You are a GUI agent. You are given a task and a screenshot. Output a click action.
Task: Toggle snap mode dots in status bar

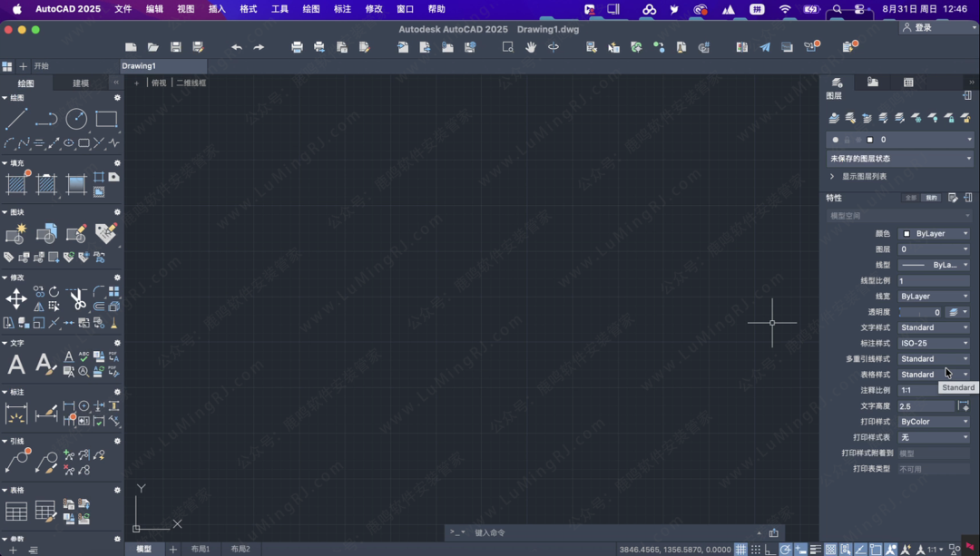755,550
